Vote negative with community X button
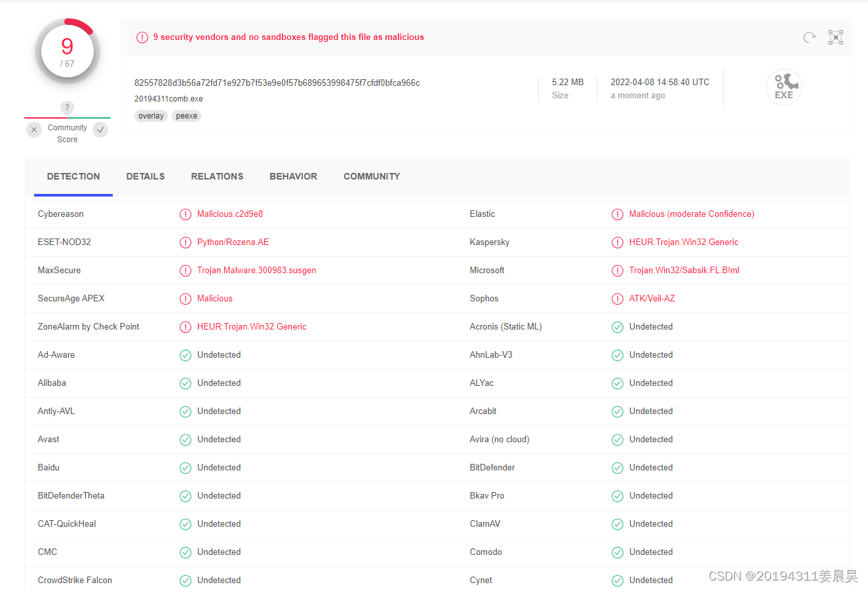The height and width of the screenshot is (589, 868). click(34, 130)
